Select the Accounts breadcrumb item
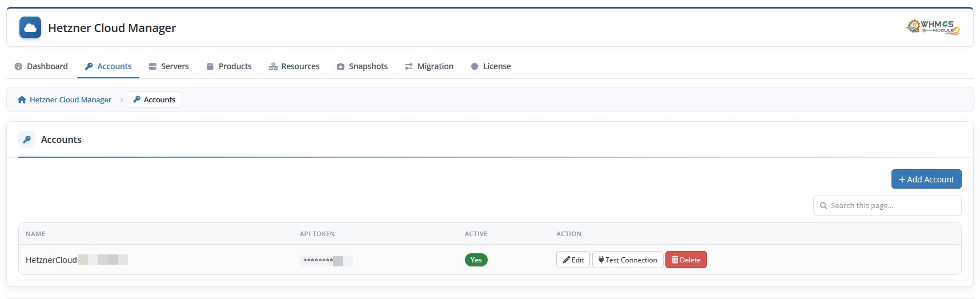The height and width of the screenshot is (299, 980). point(154,99)
